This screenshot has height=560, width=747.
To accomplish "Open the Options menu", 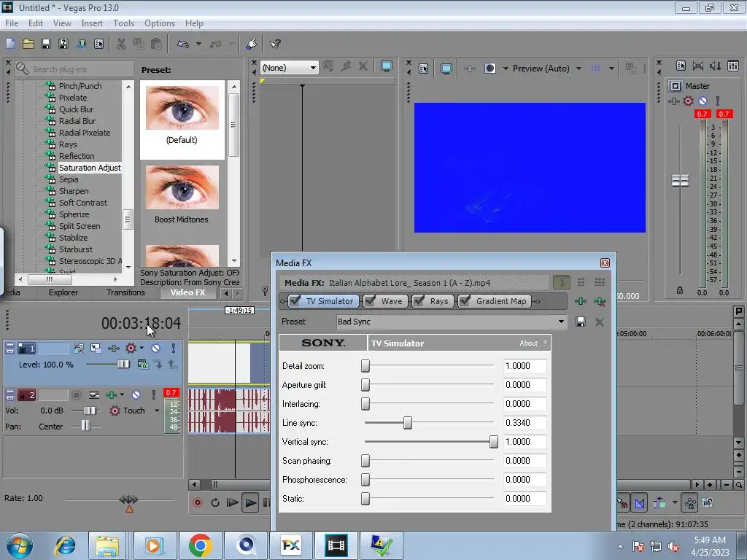I will (160, 23).
